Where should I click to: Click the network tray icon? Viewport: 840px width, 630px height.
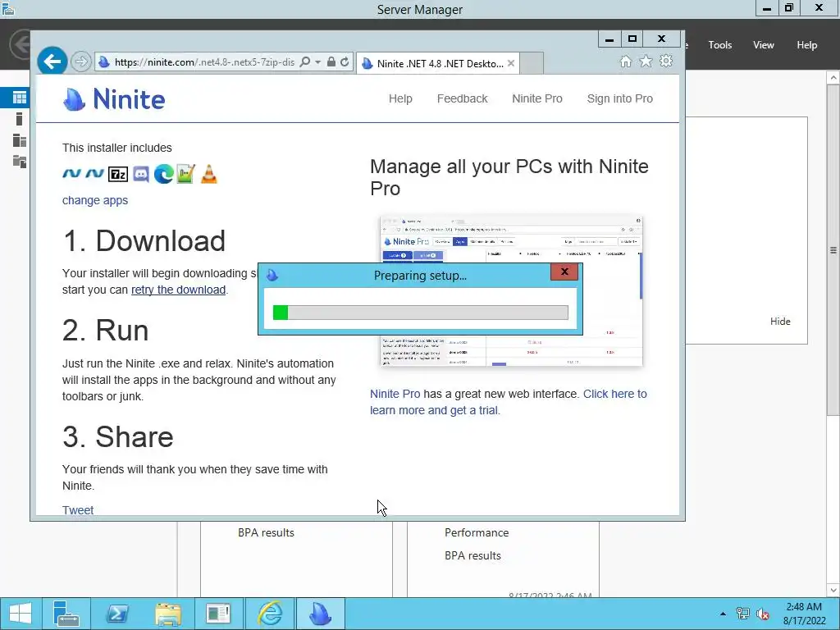click(742, 614)
